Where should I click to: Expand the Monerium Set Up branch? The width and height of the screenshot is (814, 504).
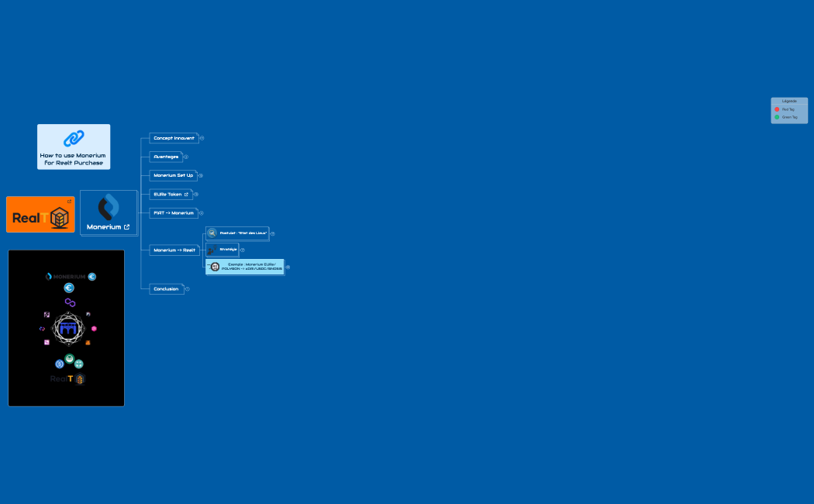point(201,175)
